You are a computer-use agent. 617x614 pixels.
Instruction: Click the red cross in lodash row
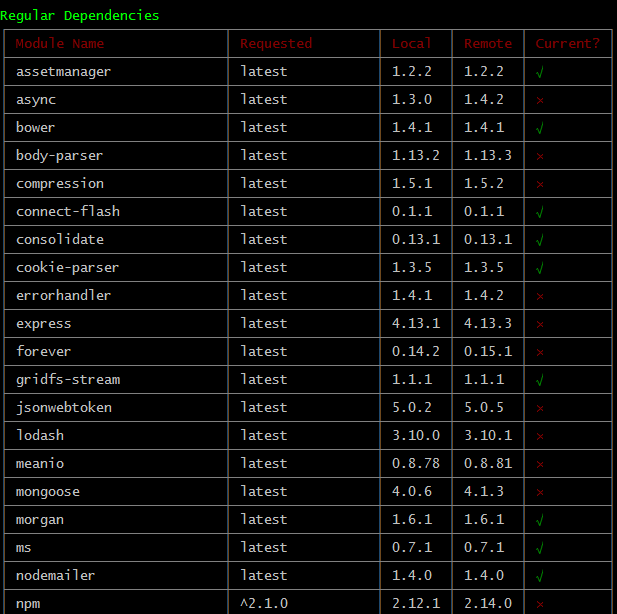[x=540, y=436]
